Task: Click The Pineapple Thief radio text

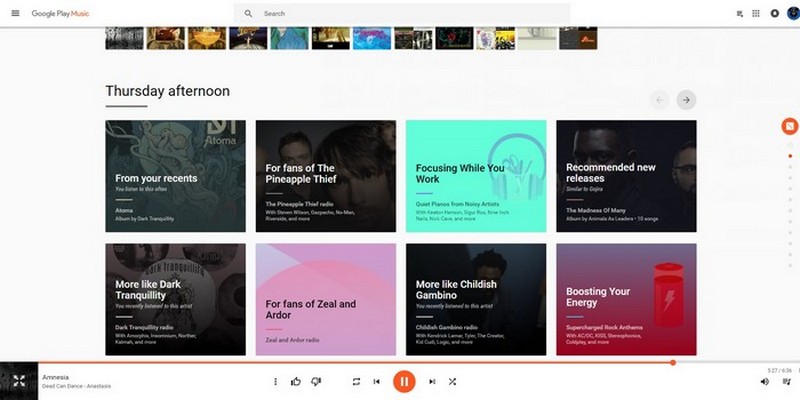Action: (x=299, y=204)
